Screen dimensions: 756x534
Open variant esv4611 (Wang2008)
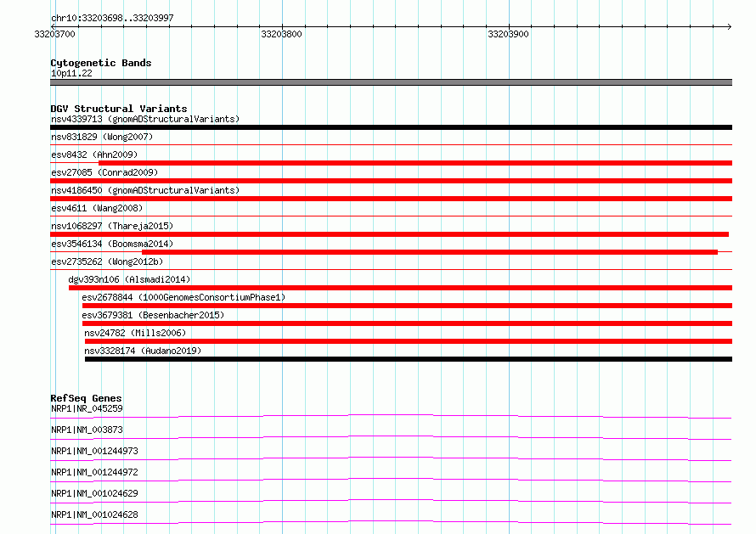pyautogui.click(x=97, y=208)
